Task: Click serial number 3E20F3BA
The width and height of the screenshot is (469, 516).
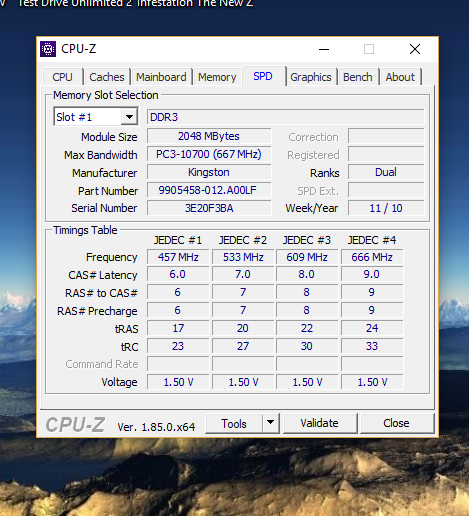Action: pos(209,208)
